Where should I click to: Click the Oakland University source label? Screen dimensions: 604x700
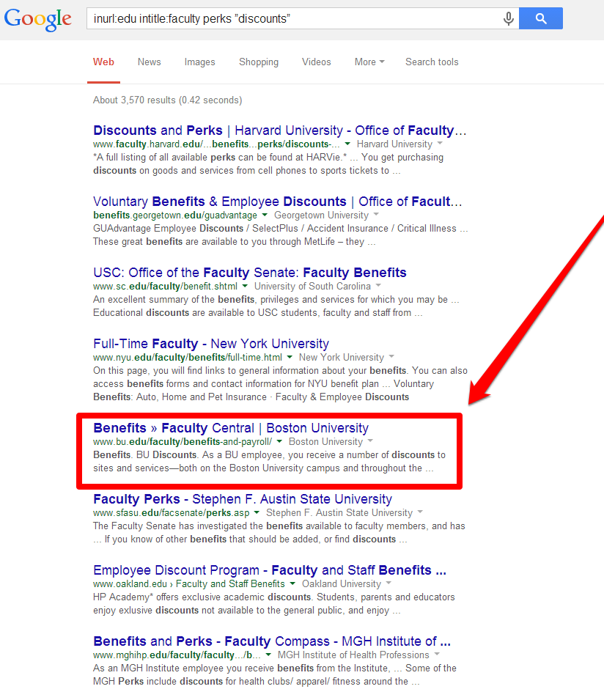(342, 583)
